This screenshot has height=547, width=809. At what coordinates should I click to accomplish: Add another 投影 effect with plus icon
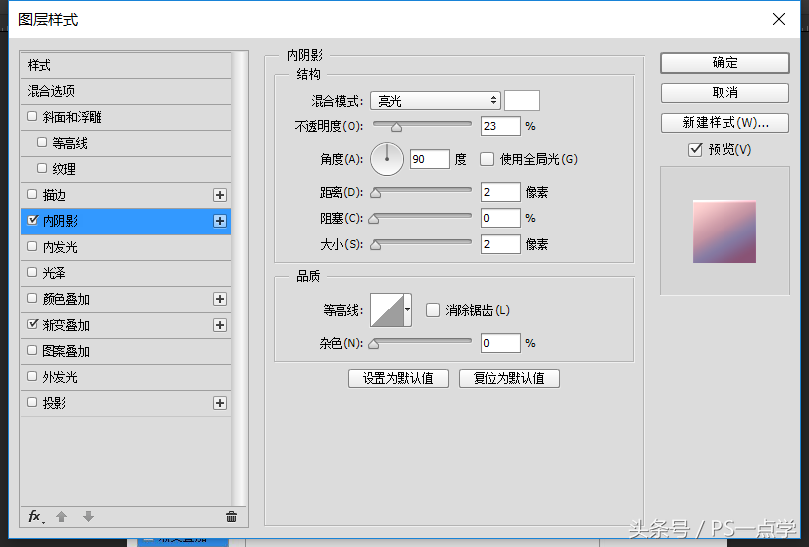(220, 403)
